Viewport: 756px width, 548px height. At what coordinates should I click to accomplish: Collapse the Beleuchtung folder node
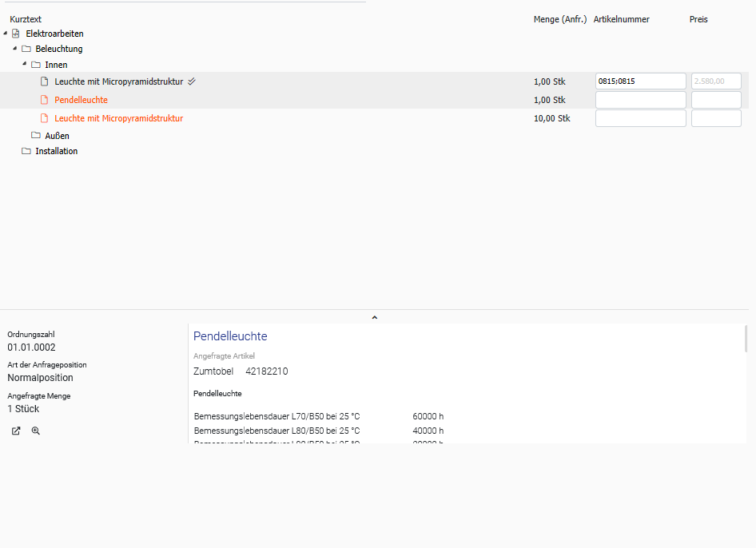point(15,49)
